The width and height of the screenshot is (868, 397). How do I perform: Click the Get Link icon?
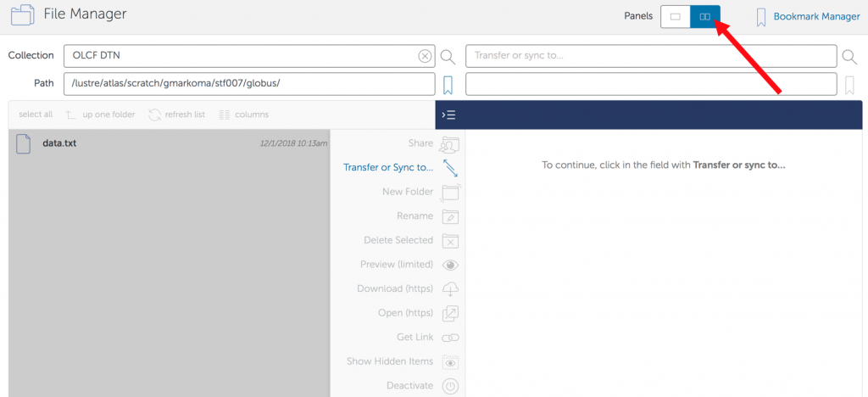coord(450,338)
